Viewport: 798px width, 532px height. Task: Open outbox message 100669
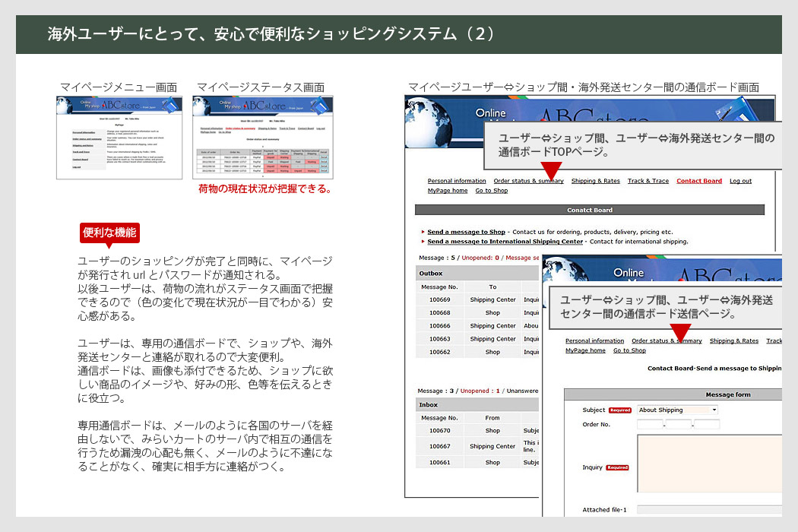(440, 300)
